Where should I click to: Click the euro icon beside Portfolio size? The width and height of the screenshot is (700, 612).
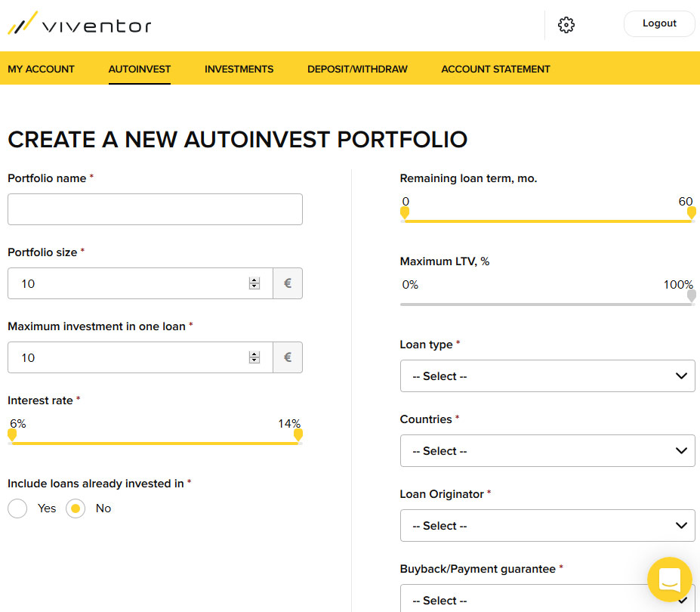[x=287, y=283]
